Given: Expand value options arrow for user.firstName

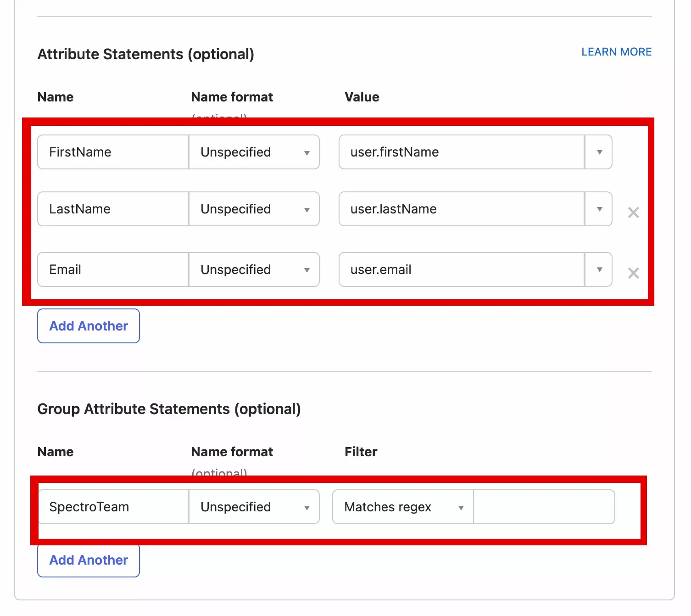Looking at the screenshot, I should [599, 152].
